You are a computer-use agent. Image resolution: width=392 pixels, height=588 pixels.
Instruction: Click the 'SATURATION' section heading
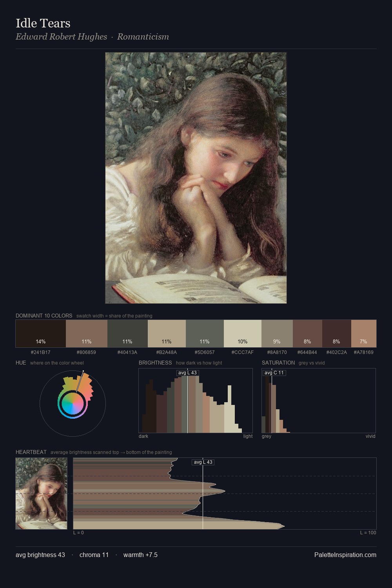pyautogui.click(x=278, y=363)
